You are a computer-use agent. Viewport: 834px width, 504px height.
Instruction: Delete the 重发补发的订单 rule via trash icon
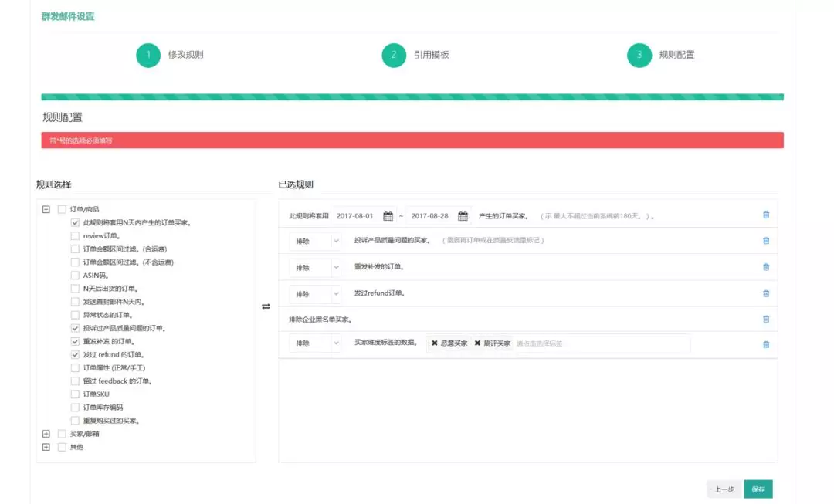766,267
